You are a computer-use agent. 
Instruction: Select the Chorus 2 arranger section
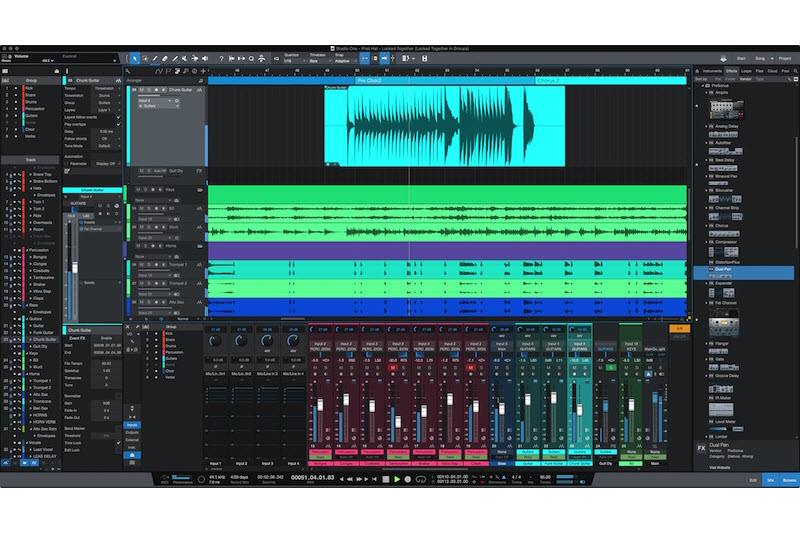coord(611,81)
